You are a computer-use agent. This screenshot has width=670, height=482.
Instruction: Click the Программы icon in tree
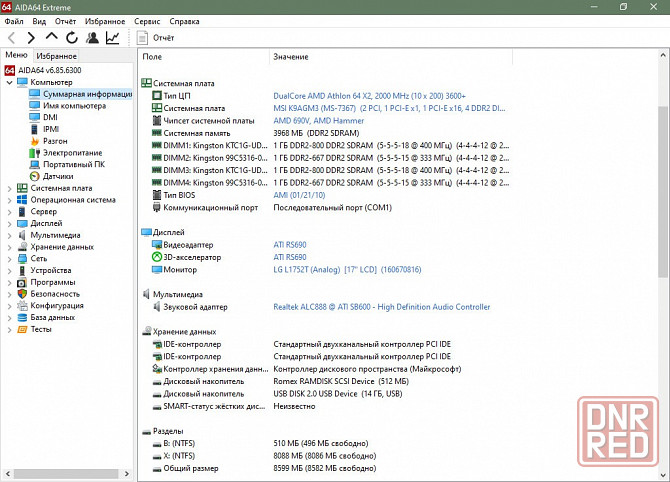22,282
